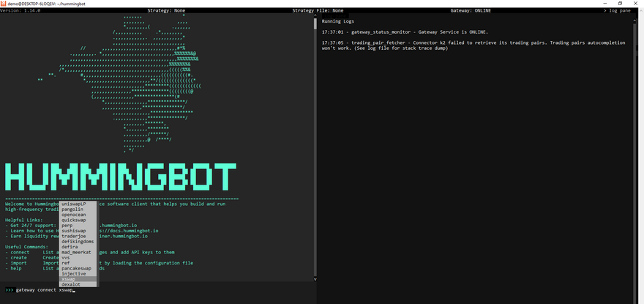The width and height of the screenshot is (644, 304).
Task: Click the gateway connect command input field
Action: [x=146, y=290]
